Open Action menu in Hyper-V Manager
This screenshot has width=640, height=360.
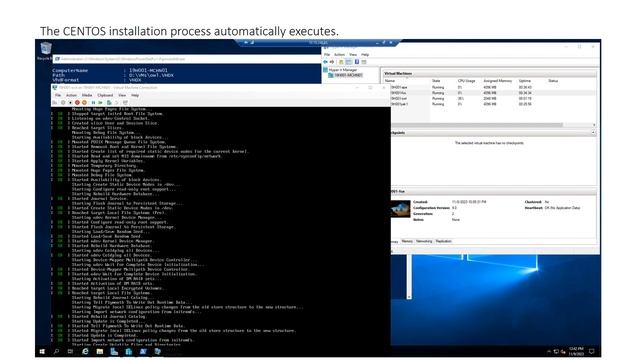pyautogui.click(x=340, y=55)
